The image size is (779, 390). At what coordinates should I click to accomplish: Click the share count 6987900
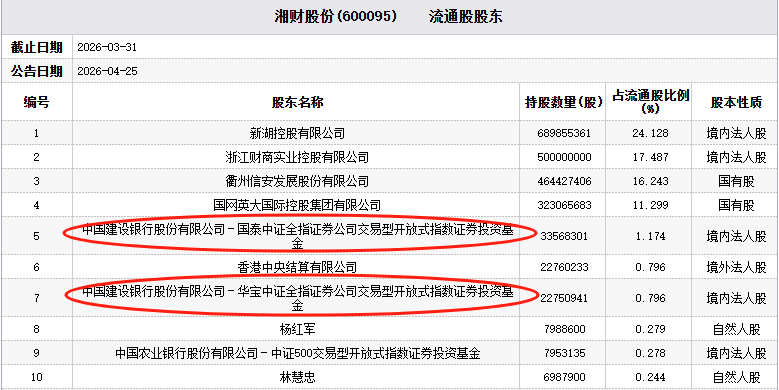pyautogui.click(x=564, y=378)
